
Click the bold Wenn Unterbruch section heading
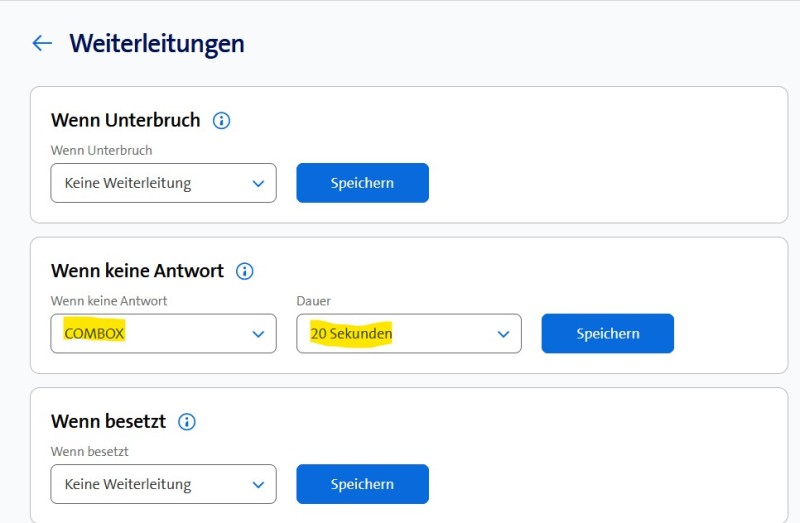126,121
